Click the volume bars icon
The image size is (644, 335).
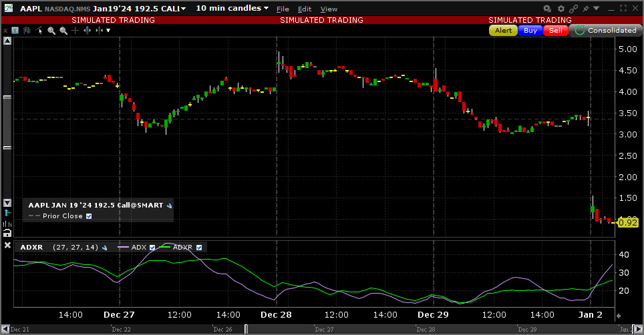(7, 224)
